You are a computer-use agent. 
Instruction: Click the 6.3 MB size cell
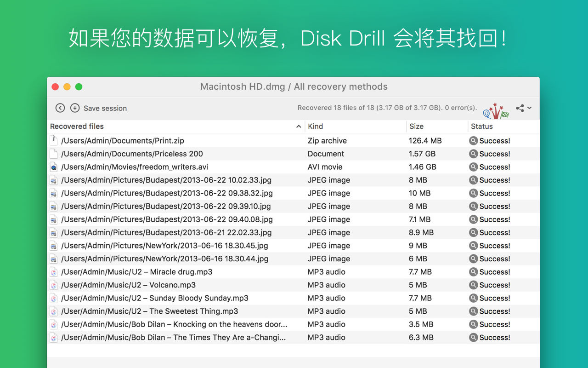(x=421, y=338)
